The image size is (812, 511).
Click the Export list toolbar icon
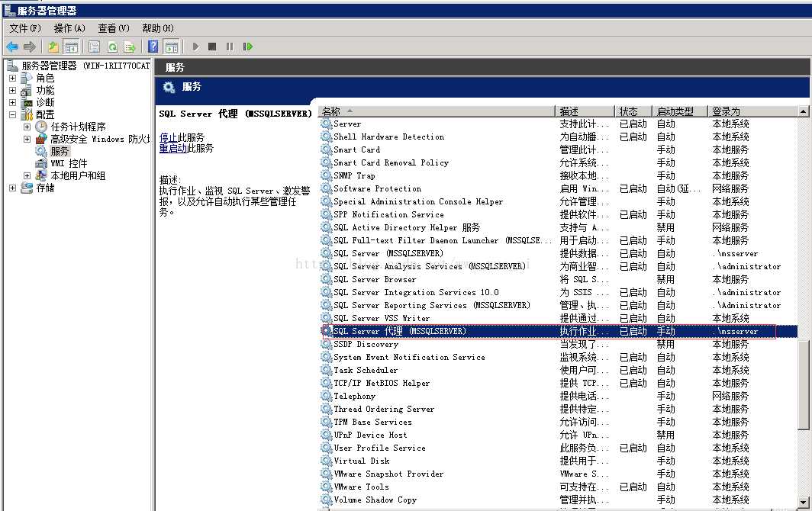click(130, 47)
